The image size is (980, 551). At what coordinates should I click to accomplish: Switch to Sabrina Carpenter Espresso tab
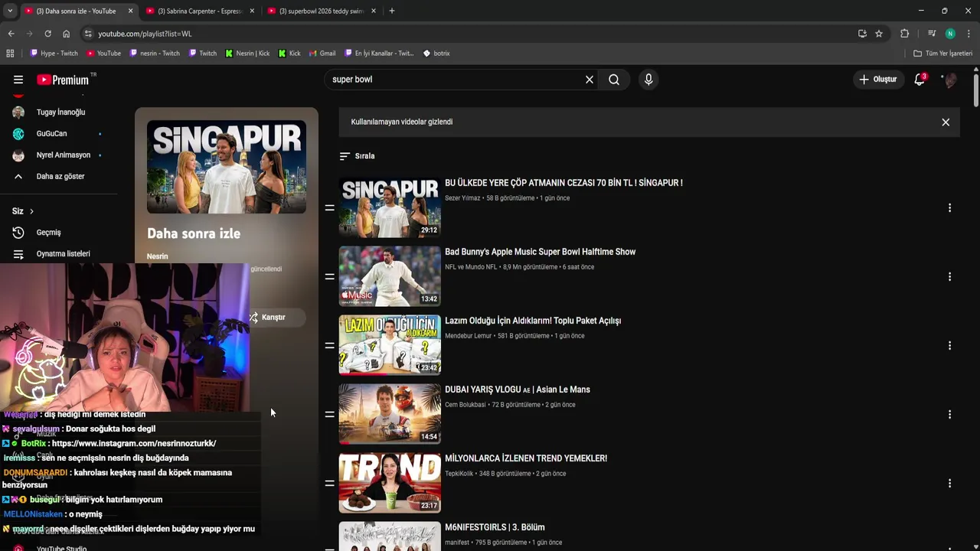tap(201, 11)
